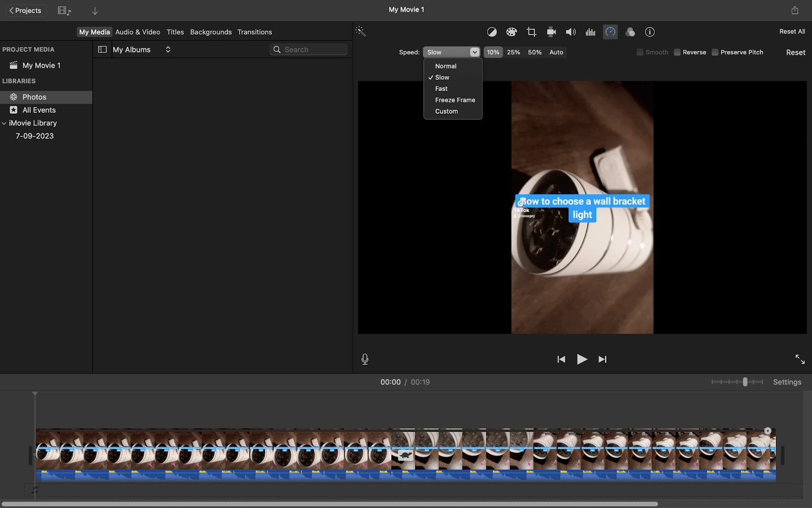Screen dimensions: 812x508
Task: Show the clip information inspector
Action: [650, 32]
